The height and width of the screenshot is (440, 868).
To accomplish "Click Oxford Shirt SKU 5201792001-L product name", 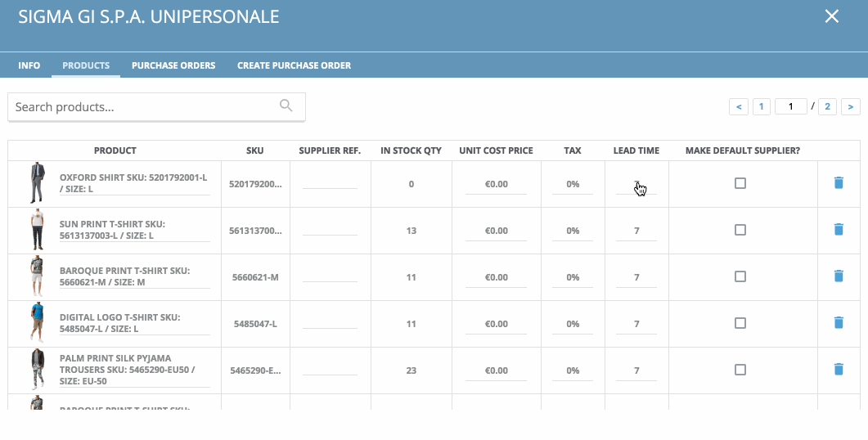I will [134, 183].
